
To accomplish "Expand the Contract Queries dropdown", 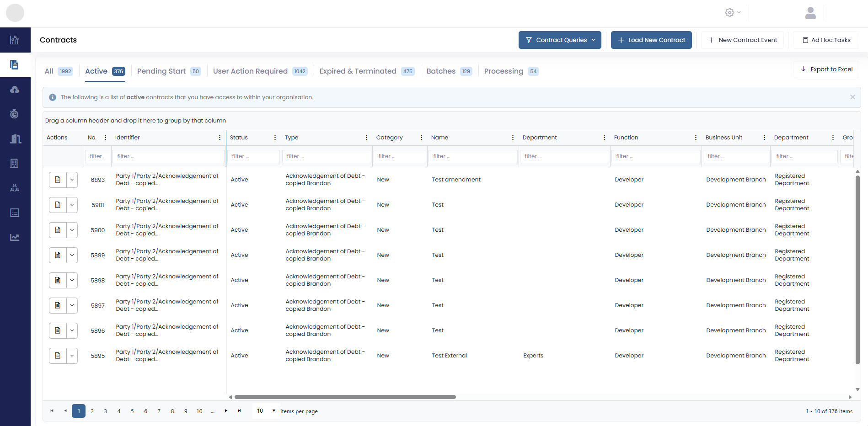I will click(x=560, y=40).
